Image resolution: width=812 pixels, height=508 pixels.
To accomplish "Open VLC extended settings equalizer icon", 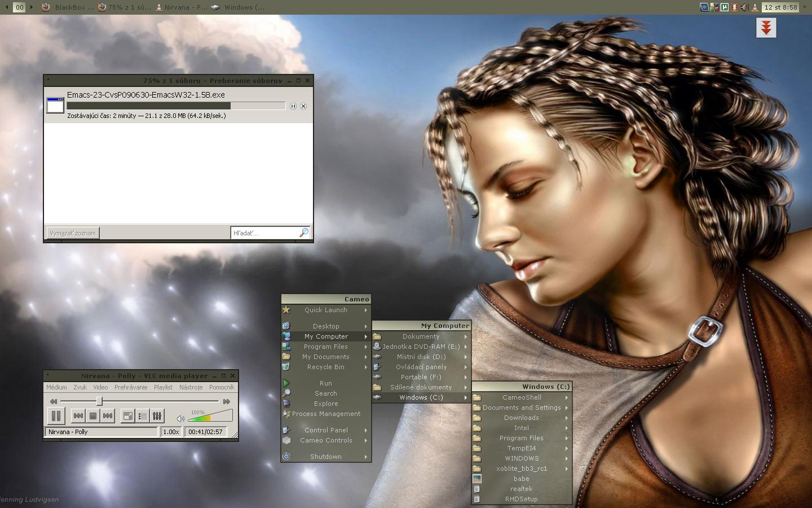I will [x=157, y=416].
